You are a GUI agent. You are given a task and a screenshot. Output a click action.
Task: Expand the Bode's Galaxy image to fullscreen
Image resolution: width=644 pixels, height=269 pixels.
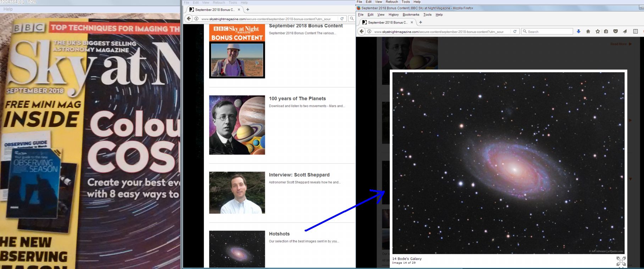pos(621,261)
